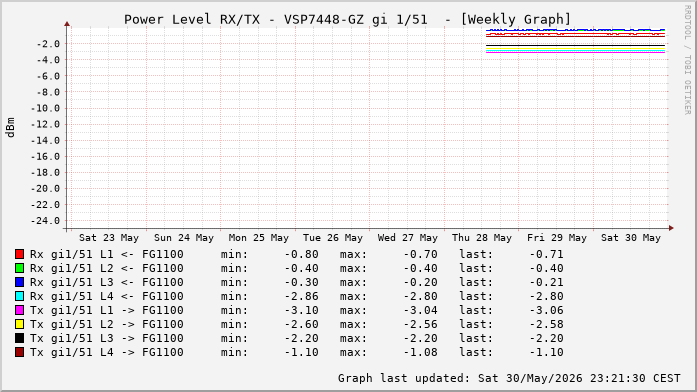
Task: Click the cyan Rx L4 legend swatch
Action: 19,296
